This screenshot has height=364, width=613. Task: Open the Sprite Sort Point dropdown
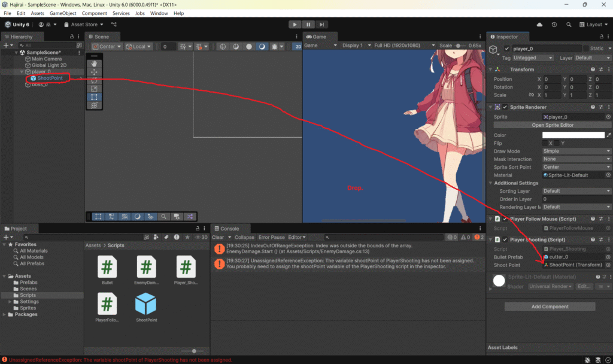pyautogui.click(x=576, y=167)
